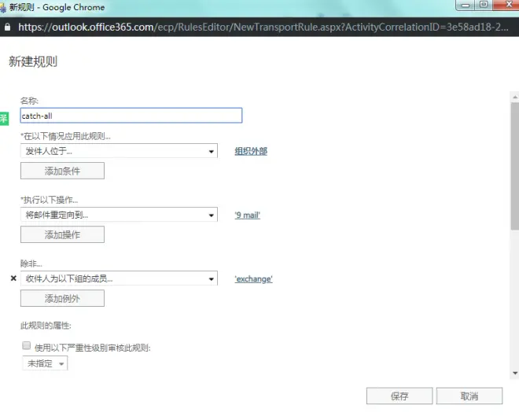519x420 pixels.
Task: Click into the catch-all name field
Action: [131, 116]
